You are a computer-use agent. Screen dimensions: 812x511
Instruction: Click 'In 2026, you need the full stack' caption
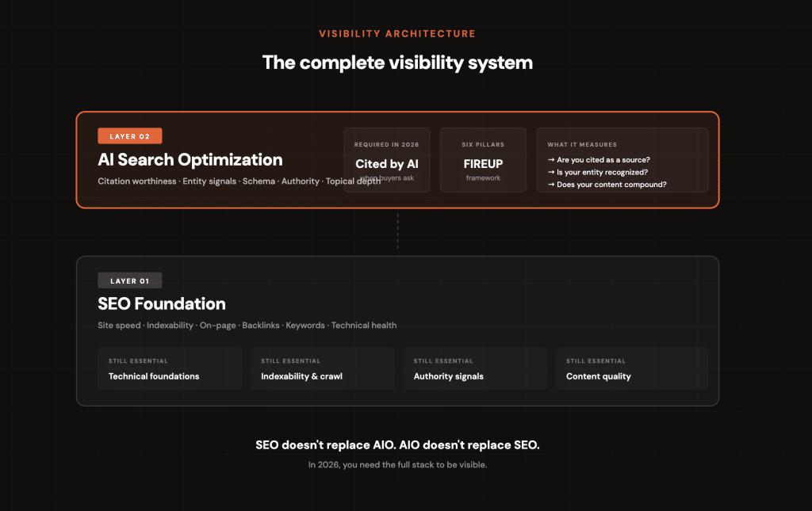[397, 465]
